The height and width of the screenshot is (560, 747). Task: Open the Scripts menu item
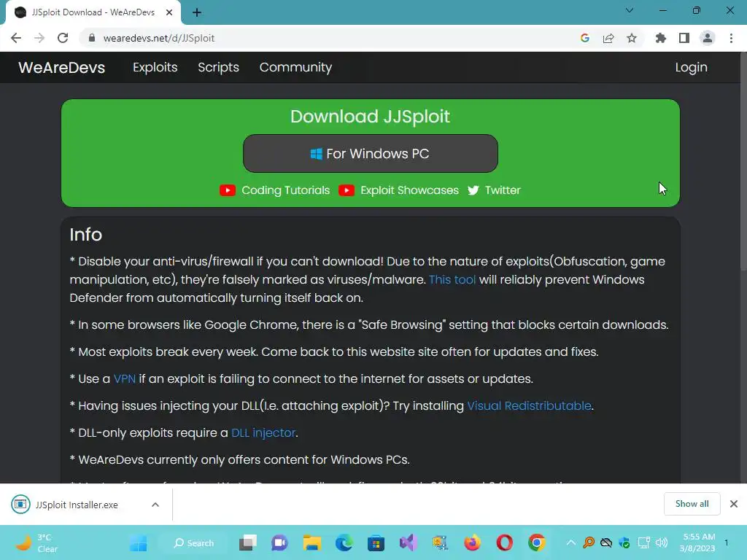point(219,68)
